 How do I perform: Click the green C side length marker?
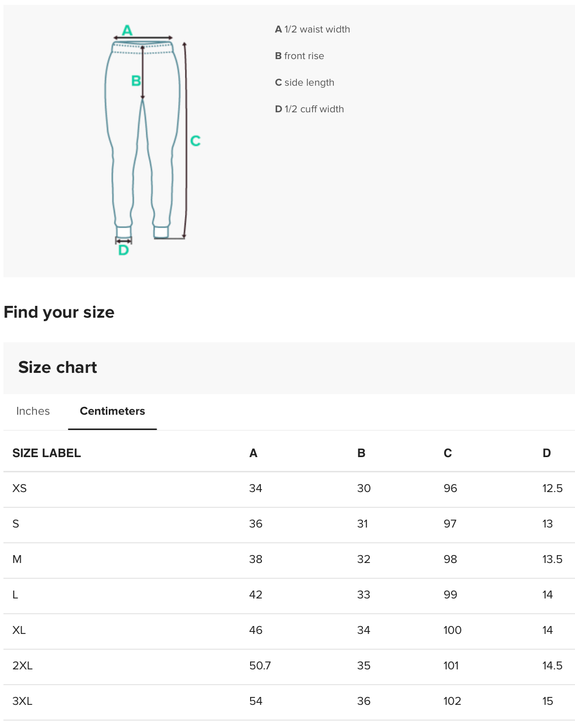point(195,141)
